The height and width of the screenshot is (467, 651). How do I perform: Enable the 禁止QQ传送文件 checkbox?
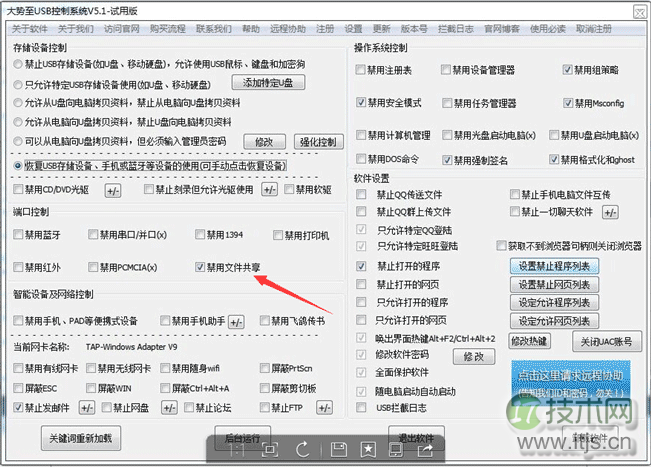point(361,194)
